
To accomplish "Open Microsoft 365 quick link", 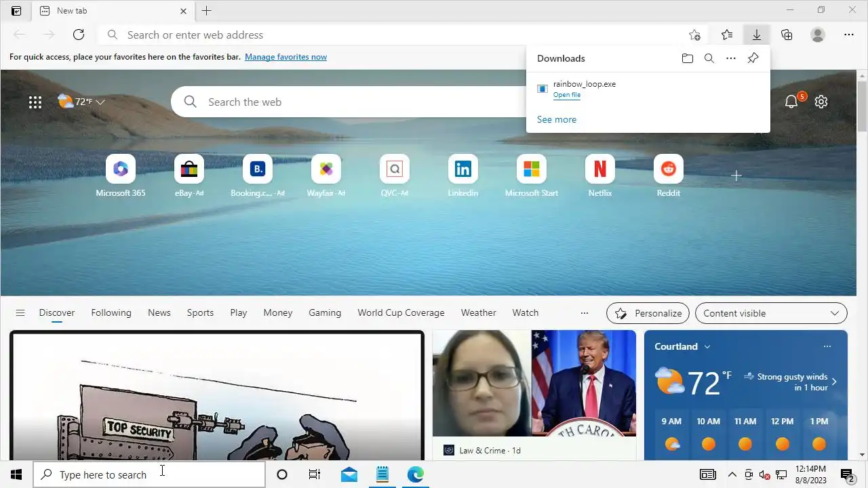I will pos(121,176).
